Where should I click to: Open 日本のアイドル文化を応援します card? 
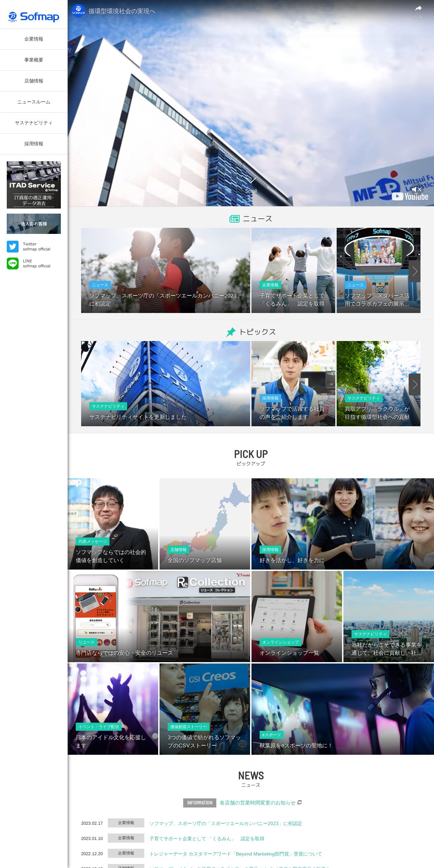pyautogui.click(x=113, y=709)
